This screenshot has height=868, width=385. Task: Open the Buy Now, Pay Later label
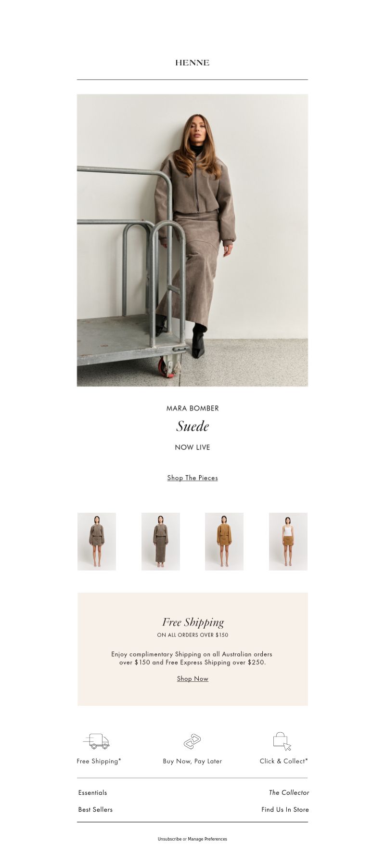(192, 761)
